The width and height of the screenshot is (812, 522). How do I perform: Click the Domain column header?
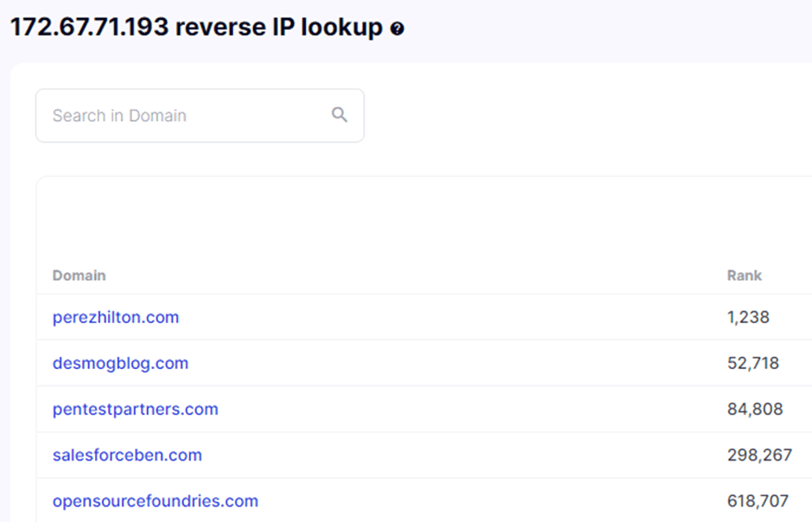pyautogui.click(x=79, y=276)
